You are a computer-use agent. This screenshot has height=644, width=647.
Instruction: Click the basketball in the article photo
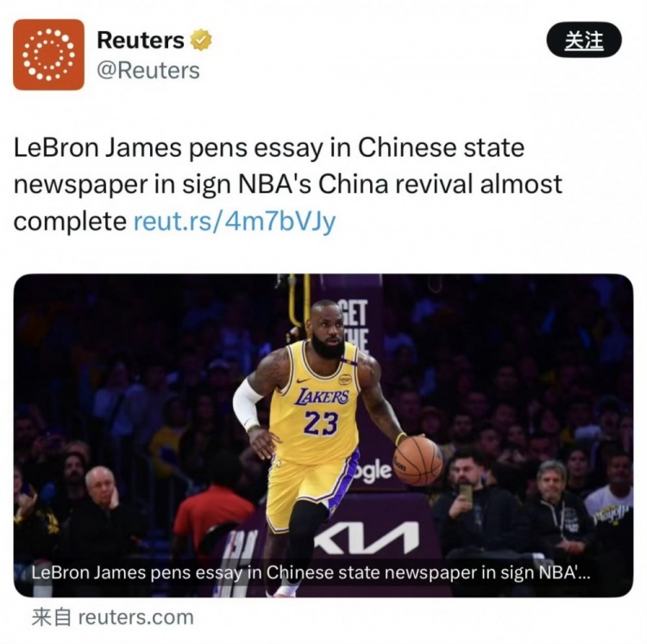point(418,460)
